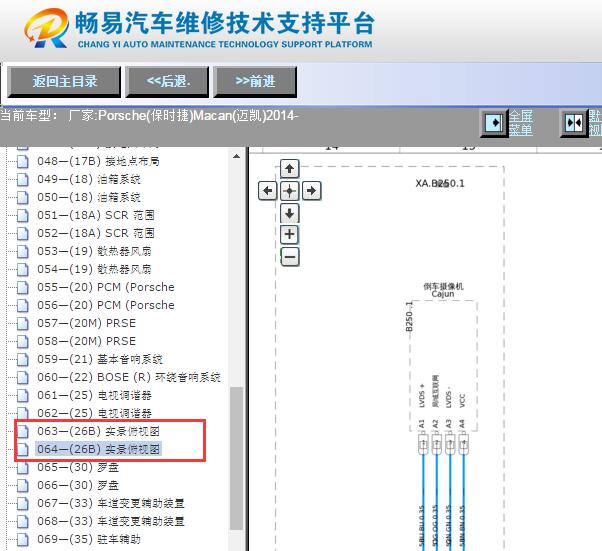Screen dimensions: 602x551
Task: Go back with the <<后退 button
Action: (167, 81)
